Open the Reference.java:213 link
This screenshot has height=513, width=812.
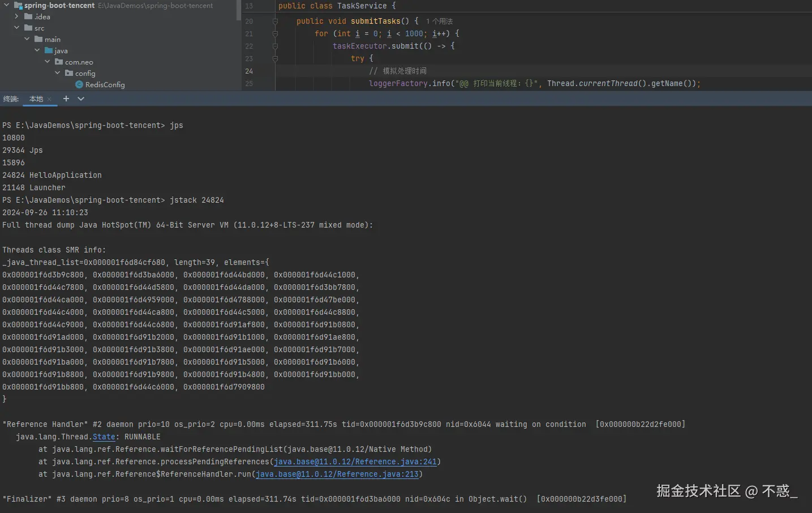(x=337, y=474)
